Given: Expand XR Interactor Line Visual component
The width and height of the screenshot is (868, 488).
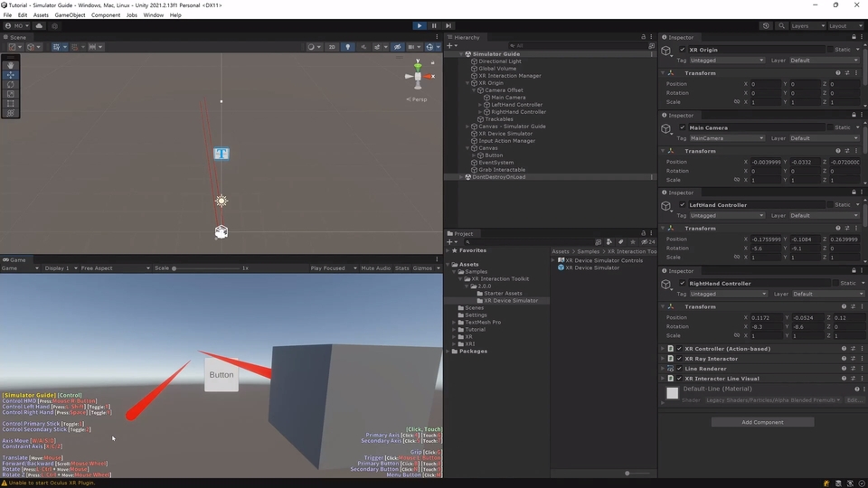Looking at the screenshot, I should [663, 379].
